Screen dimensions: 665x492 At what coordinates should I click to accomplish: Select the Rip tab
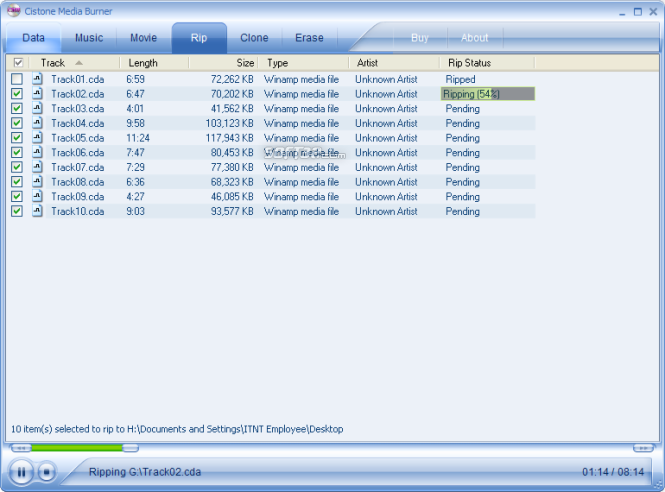pyautogui.click(x=199, y=38)
